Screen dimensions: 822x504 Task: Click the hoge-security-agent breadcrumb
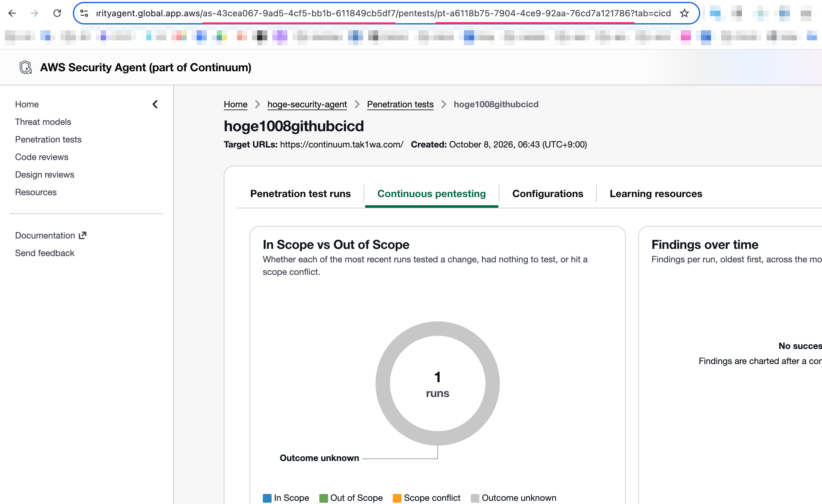[x=307, y=104]
